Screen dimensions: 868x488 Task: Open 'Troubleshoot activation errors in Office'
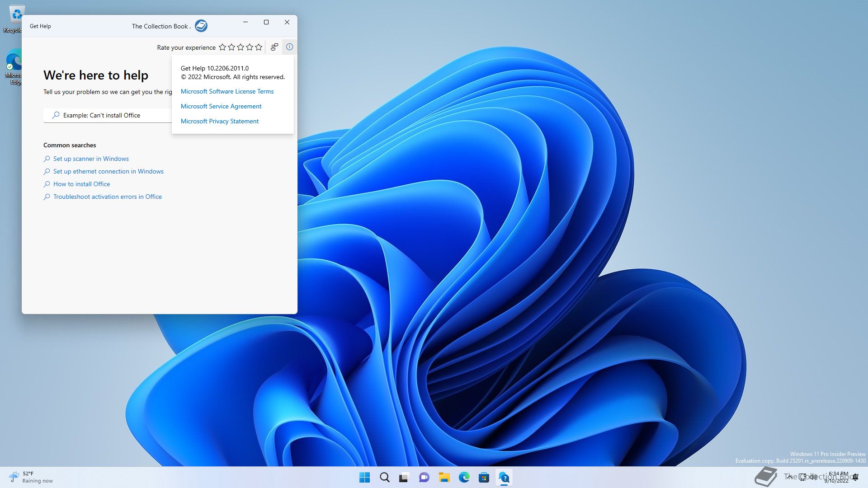point(108,197)
